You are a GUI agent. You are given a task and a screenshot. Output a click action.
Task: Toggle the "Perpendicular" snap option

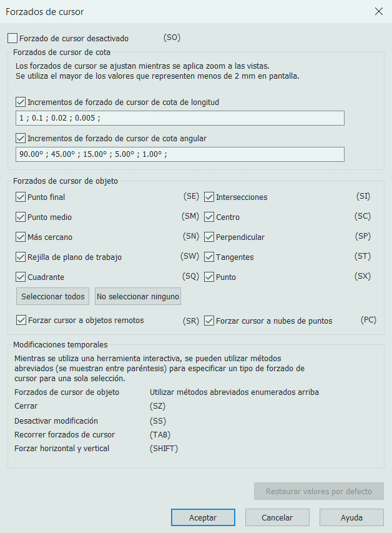coord(209,236)
